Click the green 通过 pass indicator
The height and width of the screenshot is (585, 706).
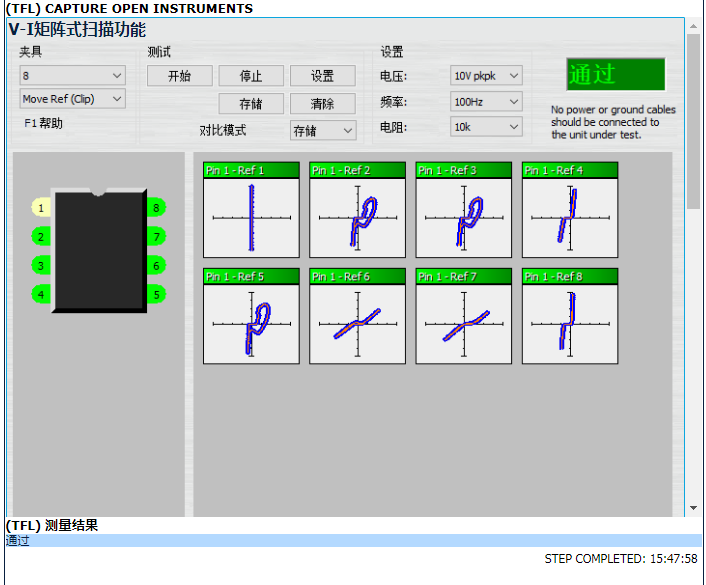615,74
